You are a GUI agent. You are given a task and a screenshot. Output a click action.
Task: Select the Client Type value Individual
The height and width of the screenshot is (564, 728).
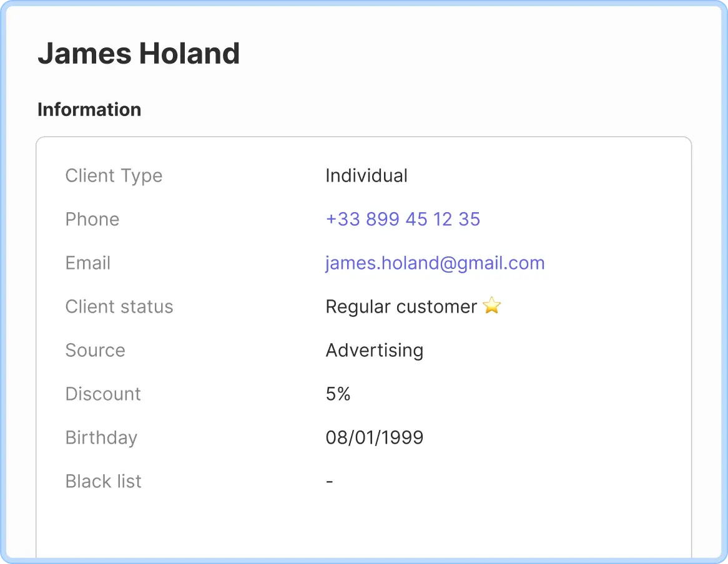366,175
